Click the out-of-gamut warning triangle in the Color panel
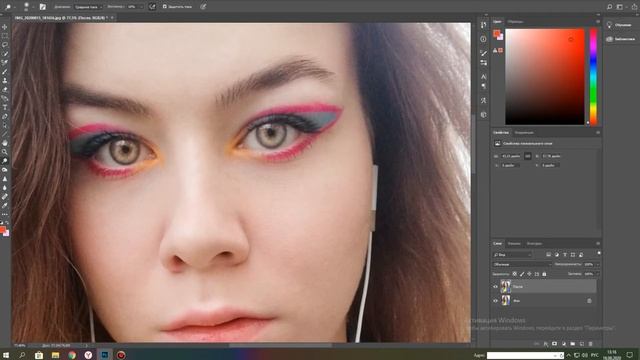 (495, 50)
